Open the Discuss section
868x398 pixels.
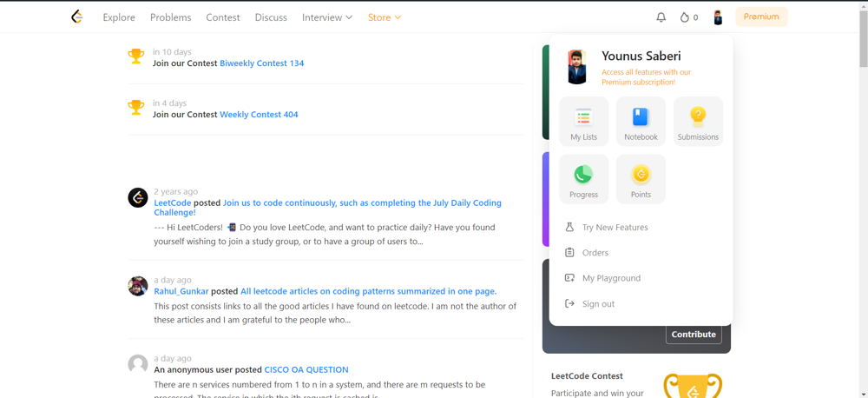[x=271, y=17]
